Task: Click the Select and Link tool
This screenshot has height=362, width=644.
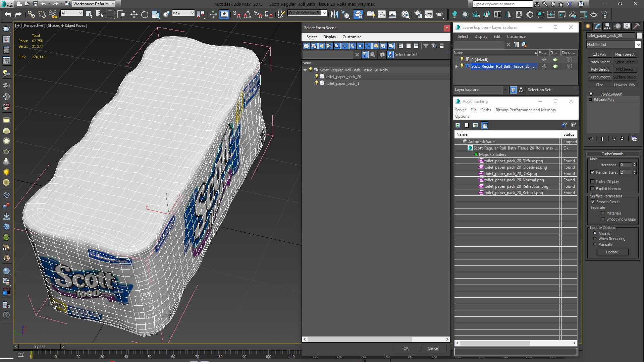Action: coord(31,14)
